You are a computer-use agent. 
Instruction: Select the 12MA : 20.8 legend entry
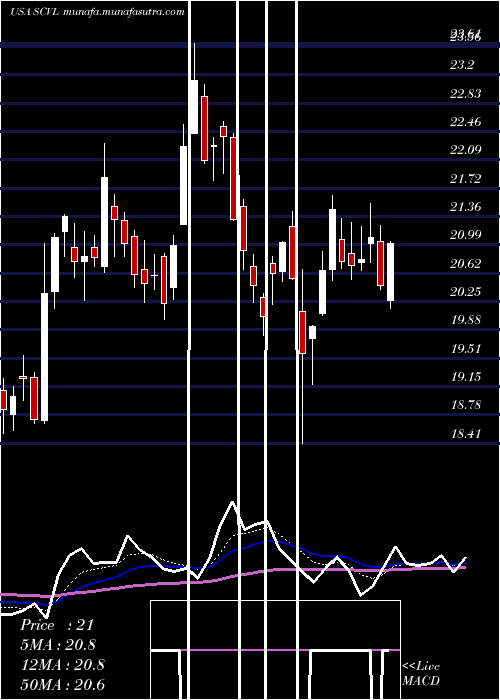pos(62,665)
